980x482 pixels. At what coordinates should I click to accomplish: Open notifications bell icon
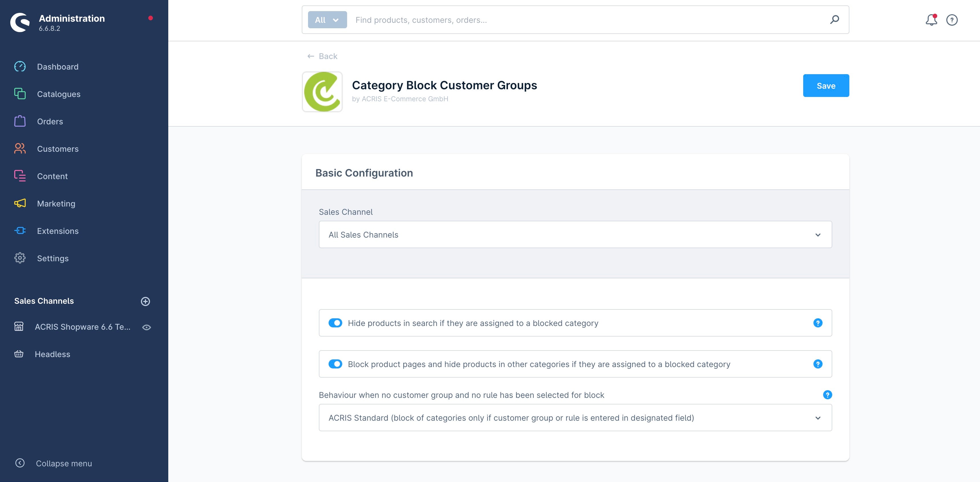(x=931, y=20)
